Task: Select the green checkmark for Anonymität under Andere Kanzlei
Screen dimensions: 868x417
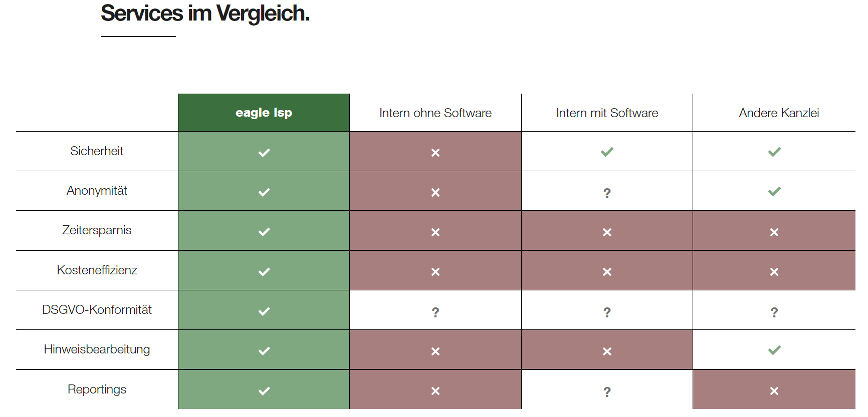Action: pyautogui.click(x=774, y=191)
